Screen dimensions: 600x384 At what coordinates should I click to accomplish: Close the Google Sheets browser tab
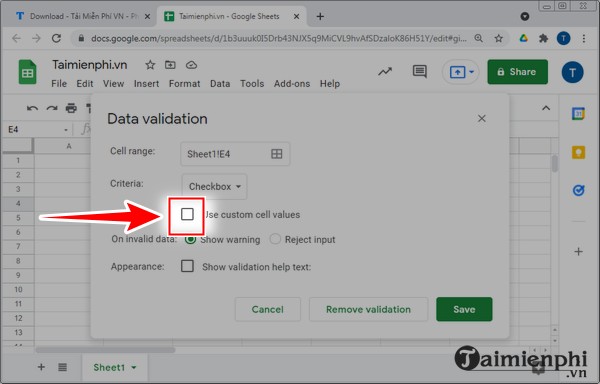(x=296, y=16)
